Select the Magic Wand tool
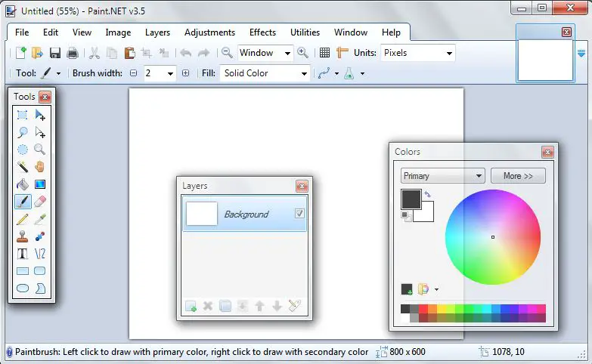The width and height of the screenshot is (592, 364). pos(23,167)
